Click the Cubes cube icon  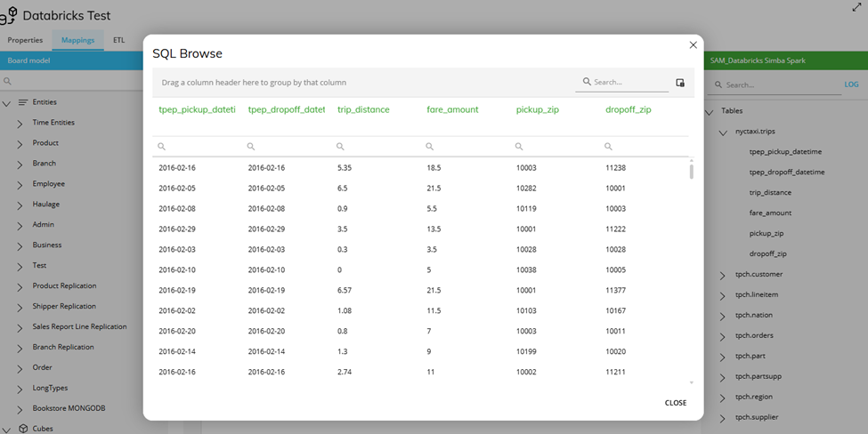point(23,429)
